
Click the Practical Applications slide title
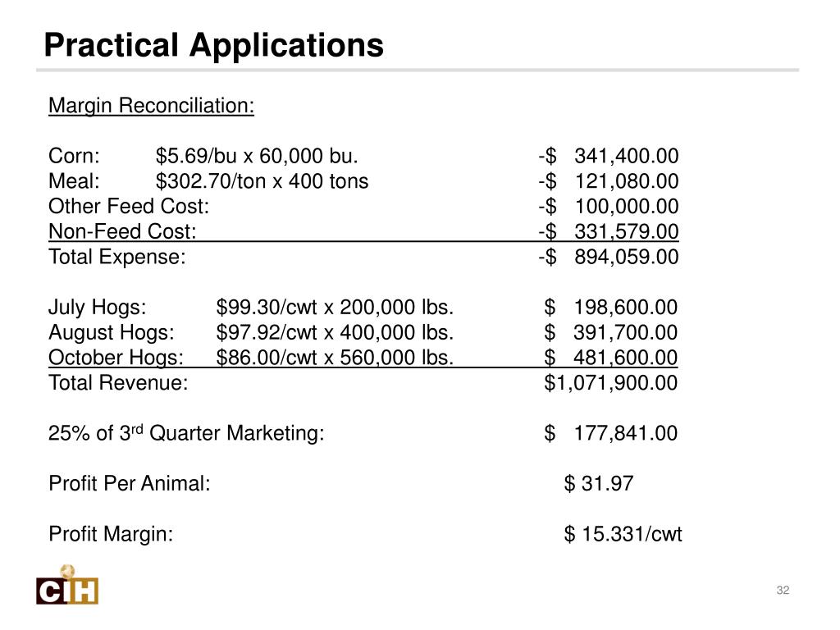[x=213, y=45]
